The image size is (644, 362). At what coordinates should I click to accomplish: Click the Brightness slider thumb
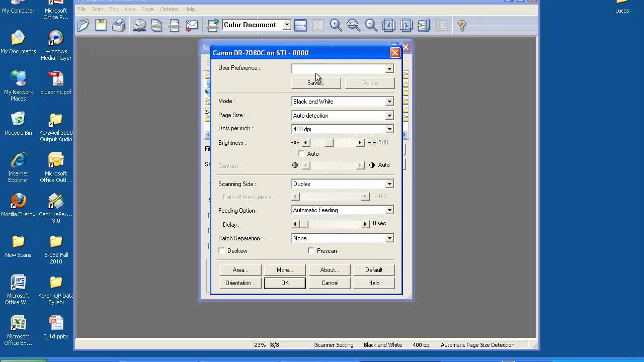[x=329, y=143]
